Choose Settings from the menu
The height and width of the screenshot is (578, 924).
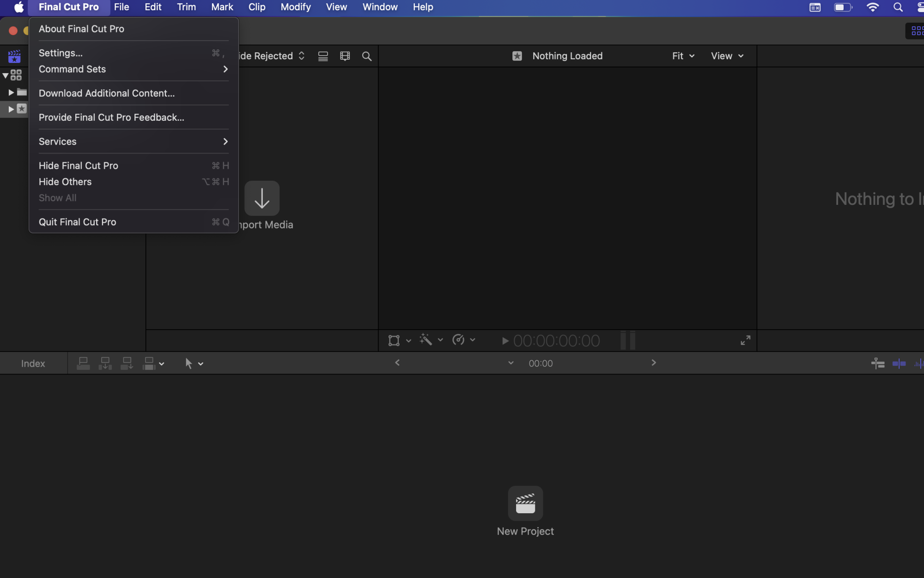61,53
